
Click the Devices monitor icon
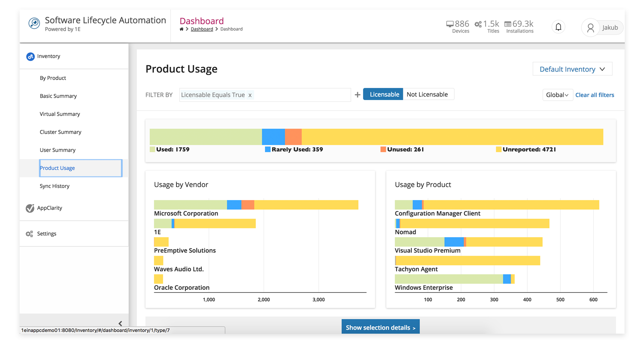(450, 24)
